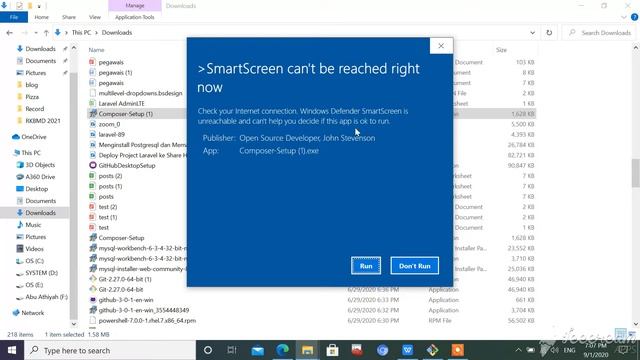Click the taskbar search box
The height and width of the screenshot is (360, 640).
(110, 350)
